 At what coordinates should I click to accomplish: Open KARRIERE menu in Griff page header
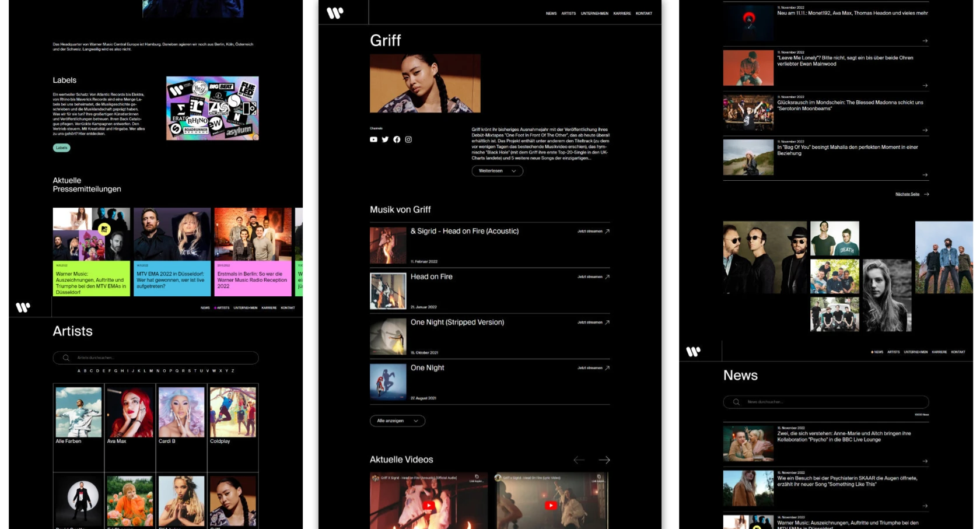coord(622,13)
